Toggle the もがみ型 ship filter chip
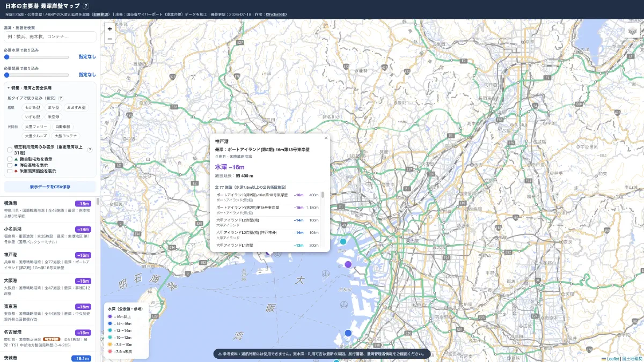The height and width of the screenshot is (362, 644). click(x=32, y=107)
